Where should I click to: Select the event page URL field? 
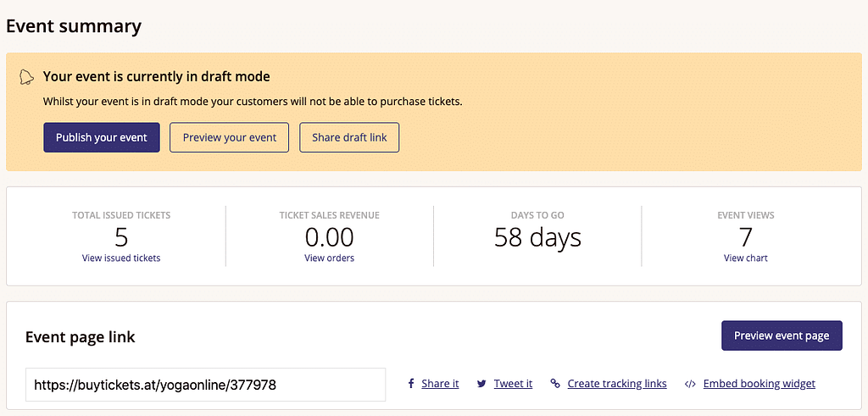(x=205, y=385)
